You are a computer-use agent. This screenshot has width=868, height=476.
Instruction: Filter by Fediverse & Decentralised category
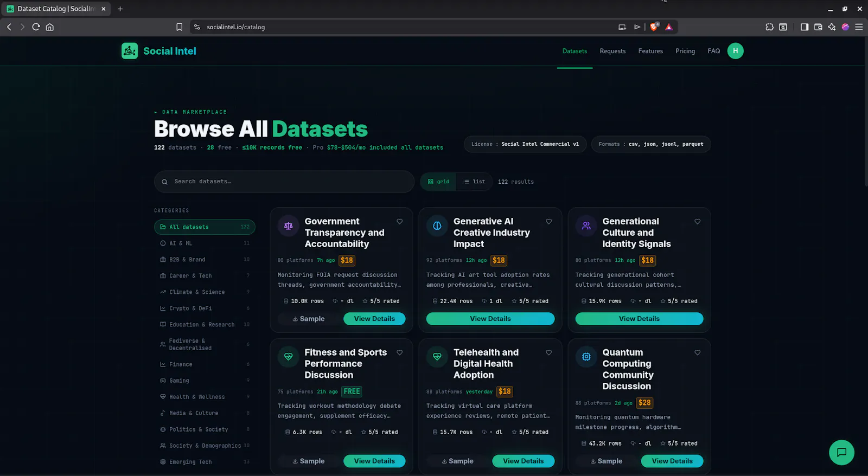205,344
